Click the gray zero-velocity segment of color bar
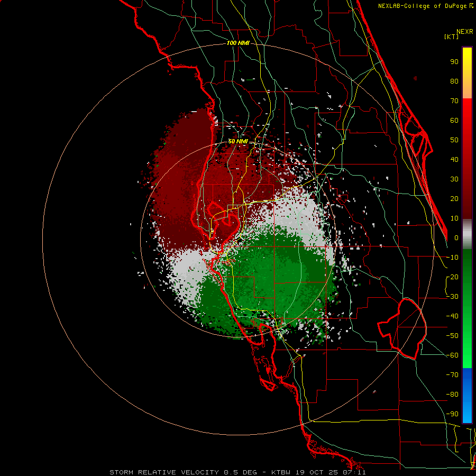The width and height of the screenshot is (476, 476). 467,234
